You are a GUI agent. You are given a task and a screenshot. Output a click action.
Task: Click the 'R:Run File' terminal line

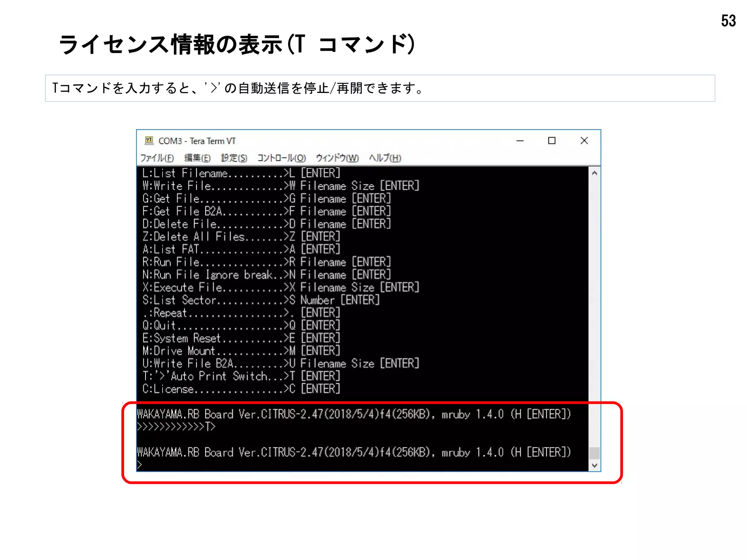[x=267, y=262]
